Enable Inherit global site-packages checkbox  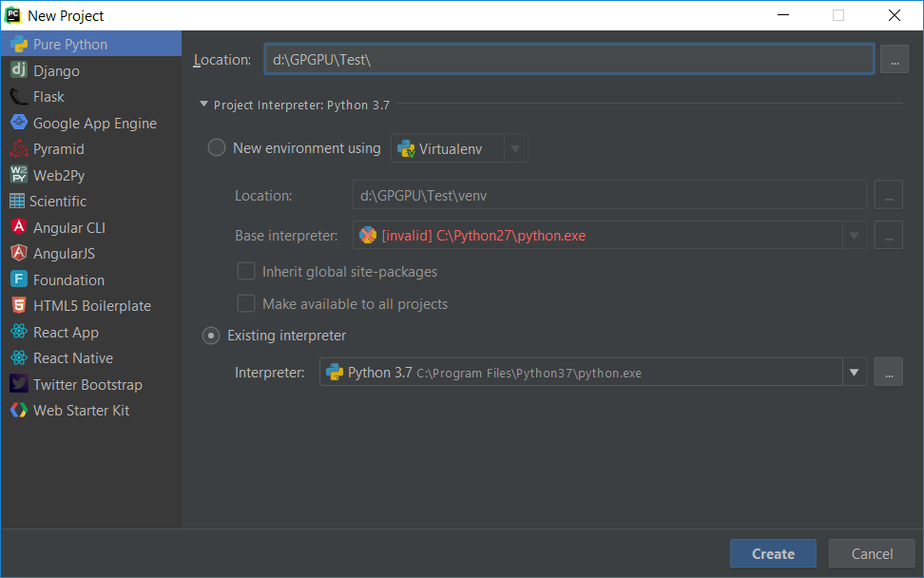pyautogui.click(x=245, y=271)
